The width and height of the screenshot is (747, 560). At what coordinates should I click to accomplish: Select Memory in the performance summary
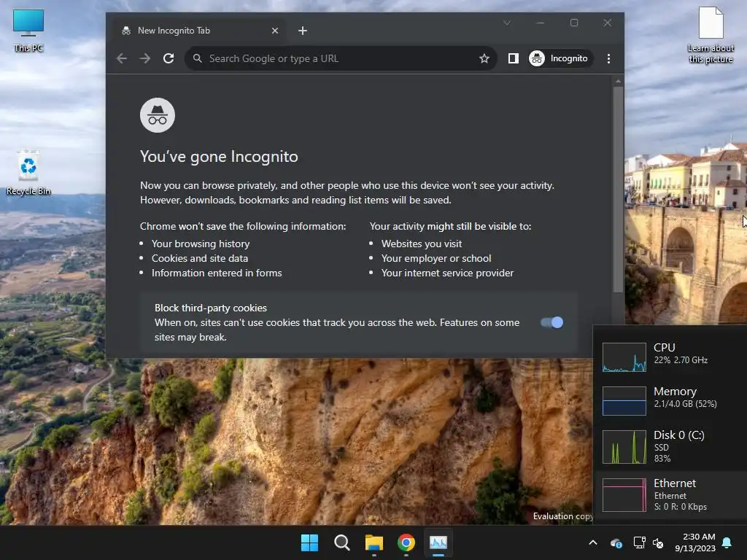(671, 400)
